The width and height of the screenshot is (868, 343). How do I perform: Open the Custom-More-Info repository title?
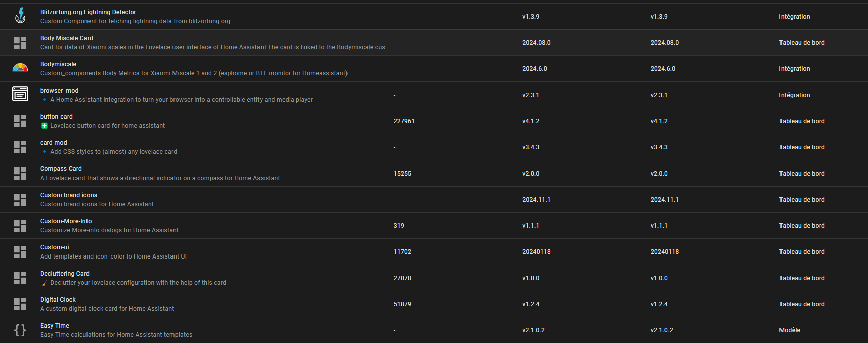point(66,221)
